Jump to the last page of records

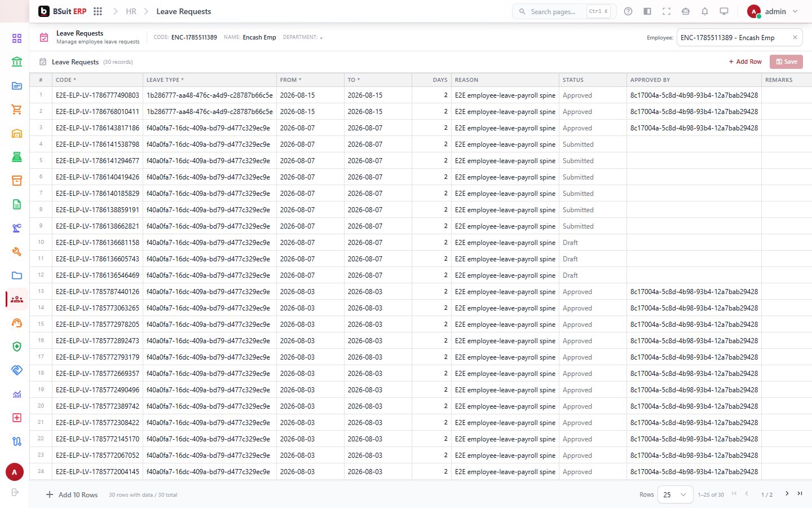tap(800, 494)
